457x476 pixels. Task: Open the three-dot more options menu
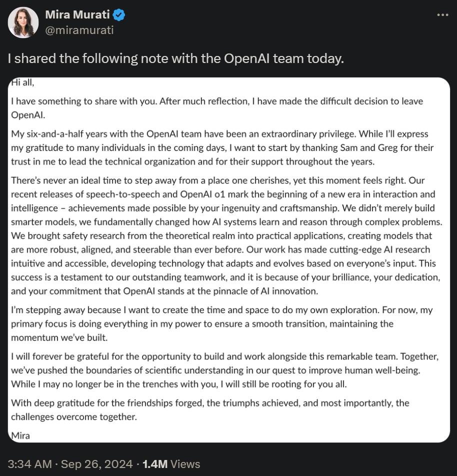point(442,14)
